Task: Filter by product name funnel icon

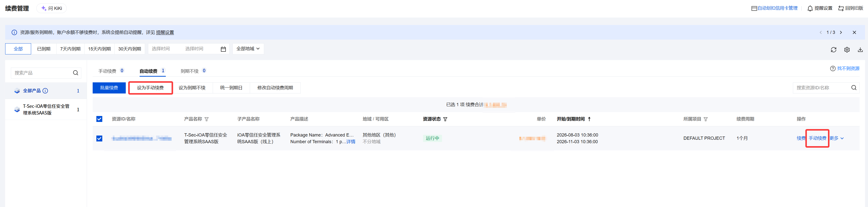Action: (x=207, y=119)
